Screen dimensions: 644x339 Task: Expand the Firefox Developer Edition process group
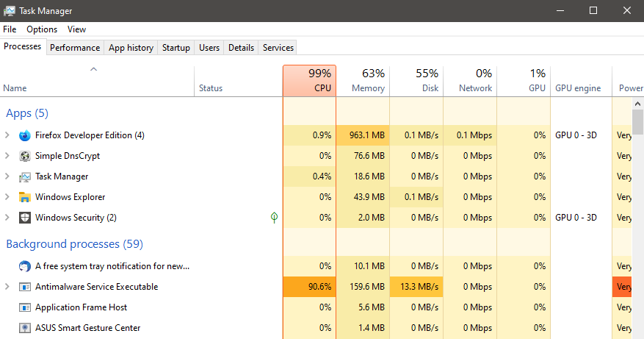point(7,135)
